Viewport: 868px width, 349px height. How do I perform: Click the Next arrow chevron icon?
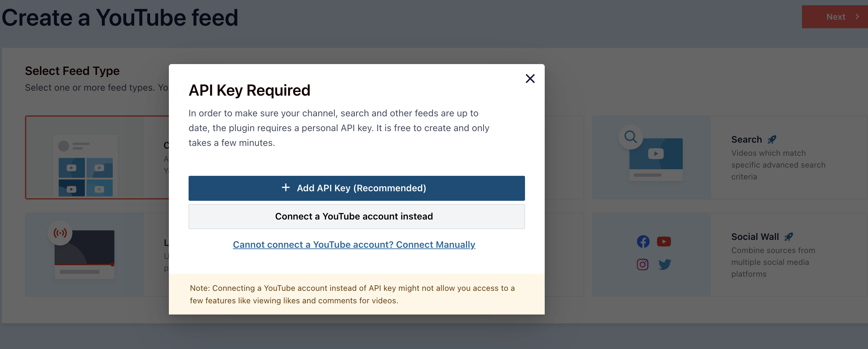[857, 16]
